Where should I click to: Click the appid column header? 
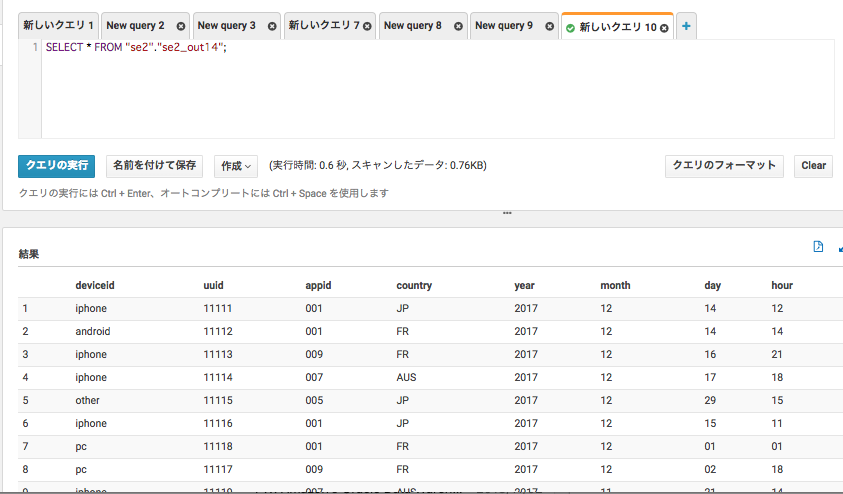(x=318, y=285)
